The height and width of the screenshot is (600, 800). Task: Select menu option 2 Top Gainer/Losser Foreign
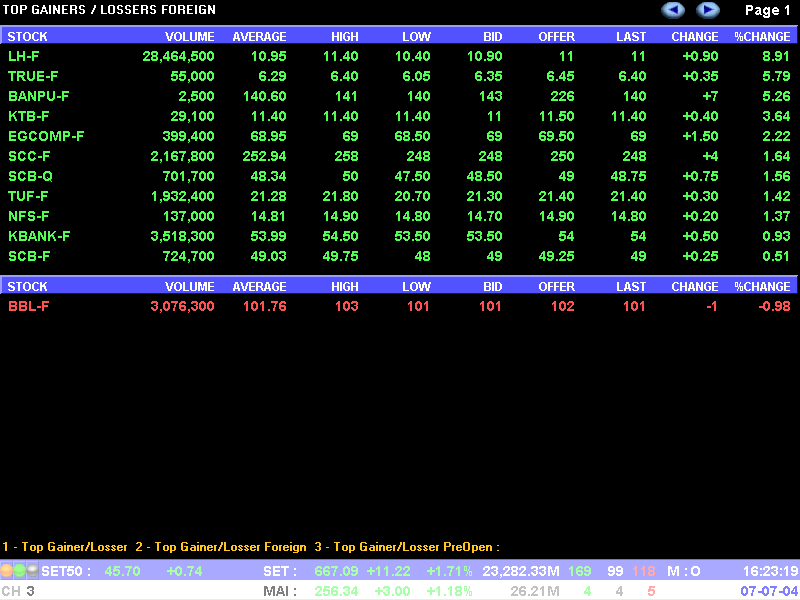(221, 547)
